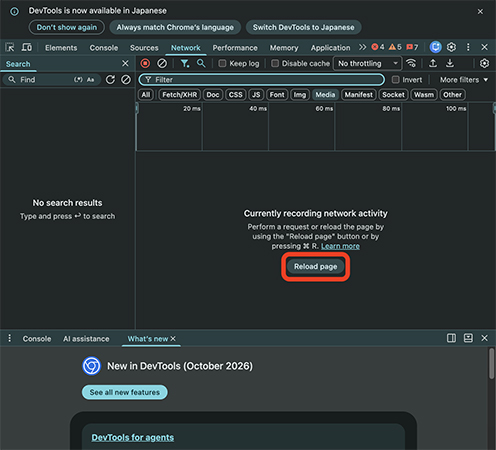Stop recording network log
The height and width of the screenshot is (450, 496).
[145, 63]
